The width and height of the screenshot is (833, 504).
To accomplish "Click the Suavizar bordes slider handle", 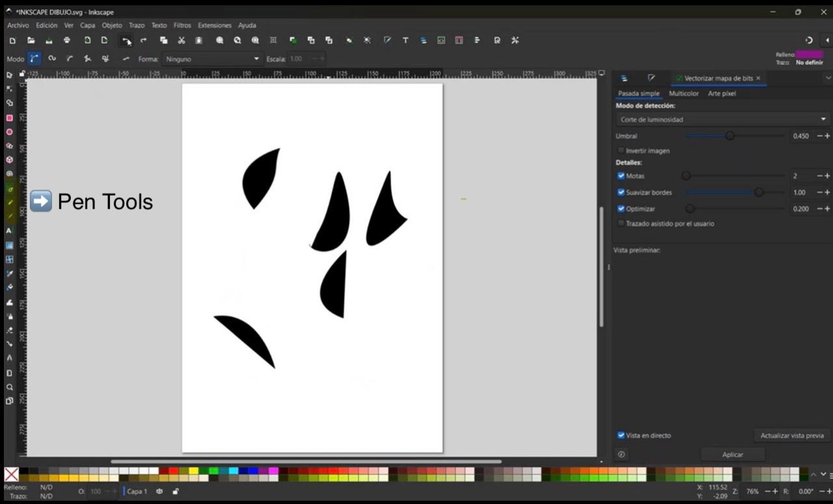I will [759, 192].
